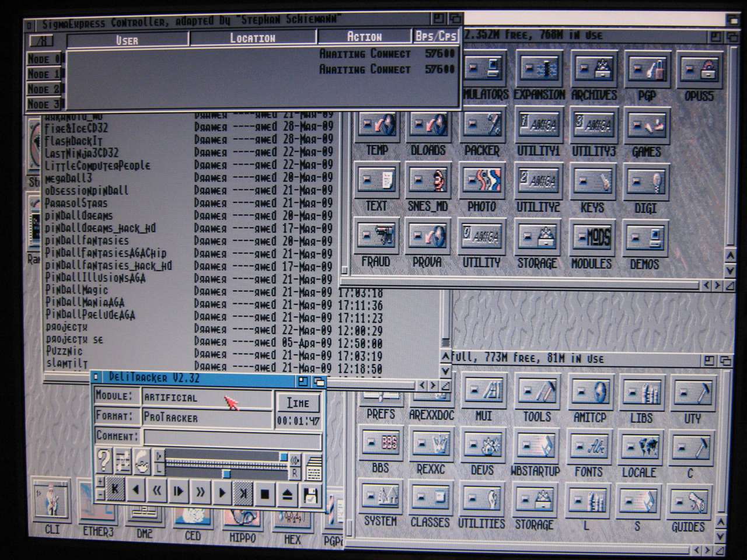
Task: Click the Comment field in DeliTracker
Action: tap(232, 439)
